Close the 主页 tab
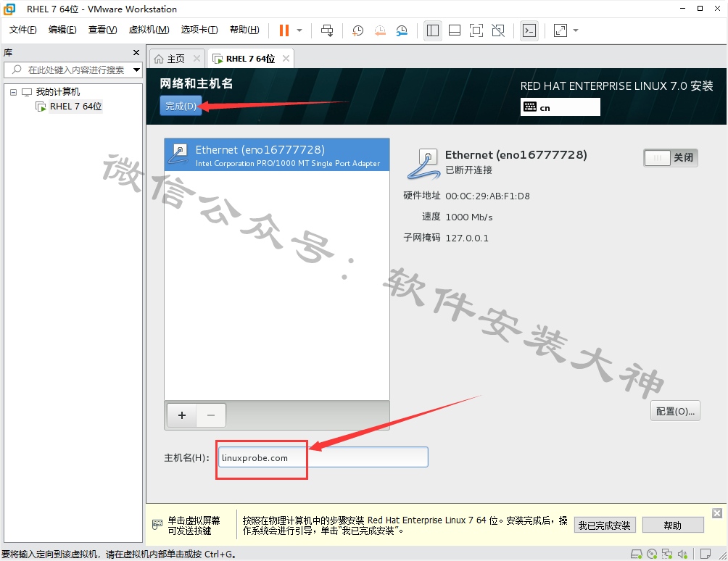The image size is (728, 561). 197,59
